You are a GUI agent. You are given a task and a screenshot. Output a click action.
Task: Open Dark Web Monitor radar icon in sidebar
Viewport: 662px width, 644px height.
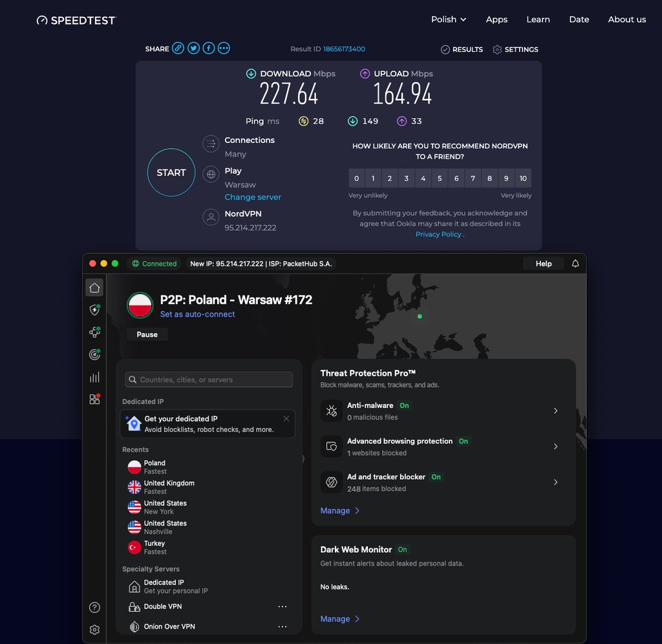tap(94, 354)
